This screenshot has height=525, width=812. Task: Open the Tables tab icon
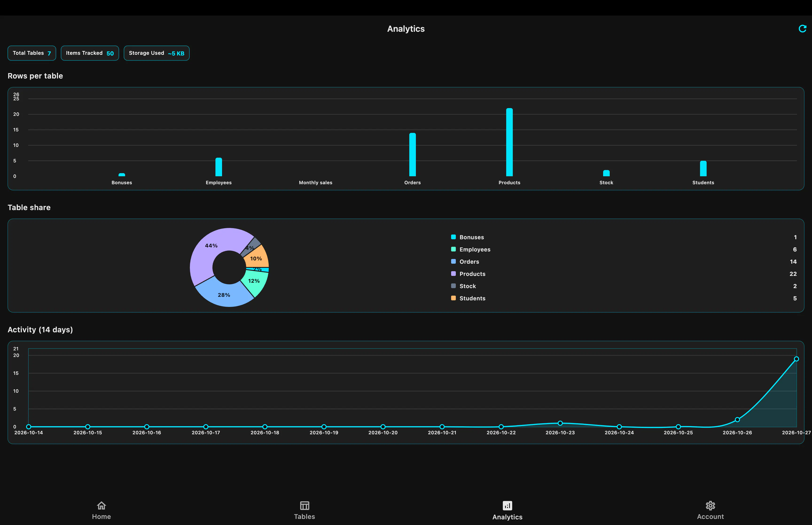(304, 505)
